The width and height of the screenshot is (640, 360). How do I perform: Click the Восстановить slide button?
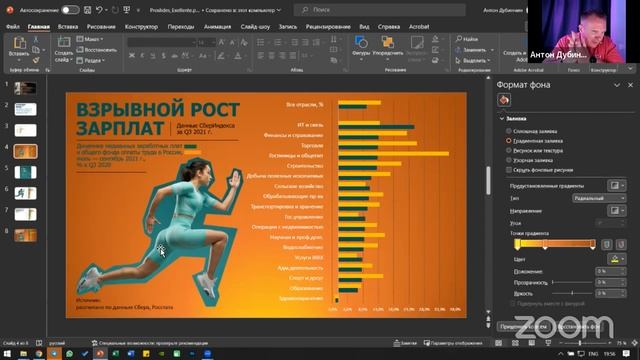(x=97, y=50)
